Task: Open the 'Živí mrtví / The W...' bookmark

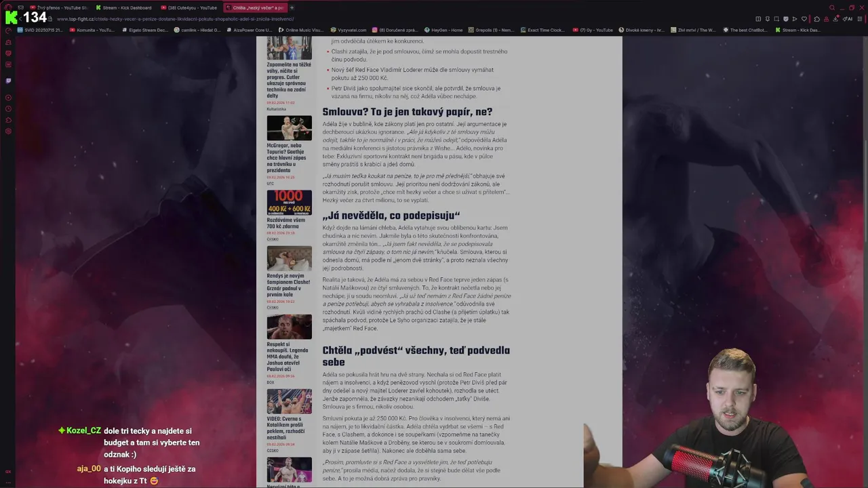Action: coord(693,30)
